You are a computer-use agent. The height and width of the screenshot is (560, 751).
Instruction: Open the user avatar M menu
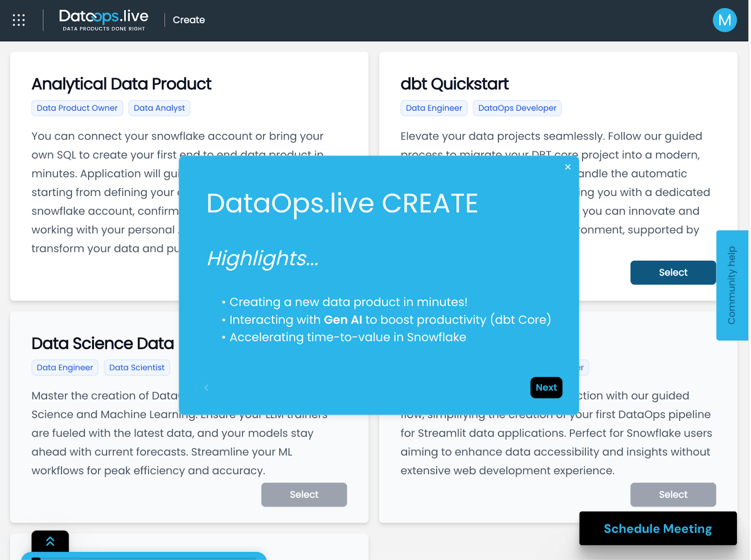724,20
